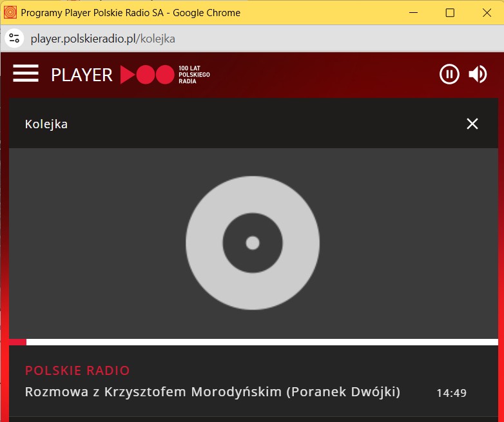Seek within the white progress bar

pos(262,342)
